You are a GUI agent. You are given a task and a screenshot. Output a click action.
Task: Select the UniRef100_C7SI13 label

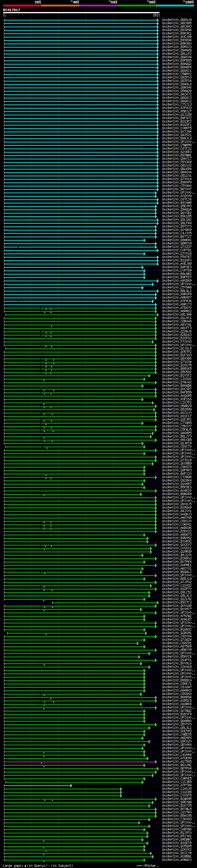pyautogui.click(x=177, y=104)
